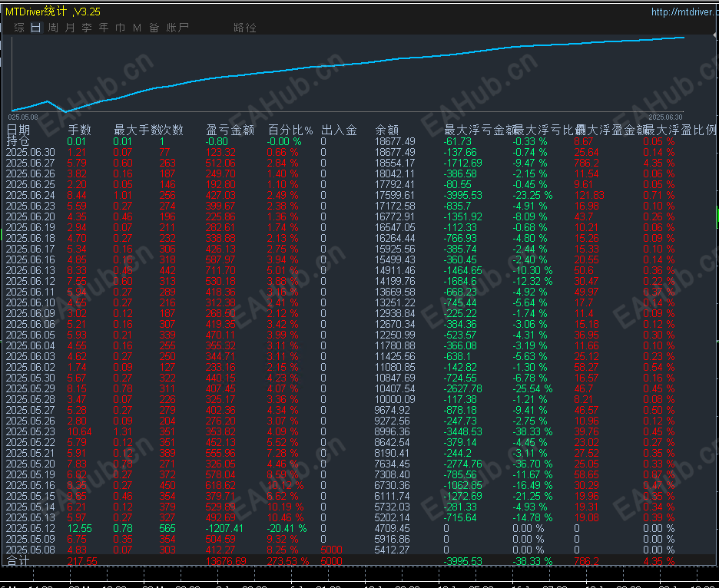This screenshot has width=719, height=588.
Task: Select the M tab
Action: [137, 28]
